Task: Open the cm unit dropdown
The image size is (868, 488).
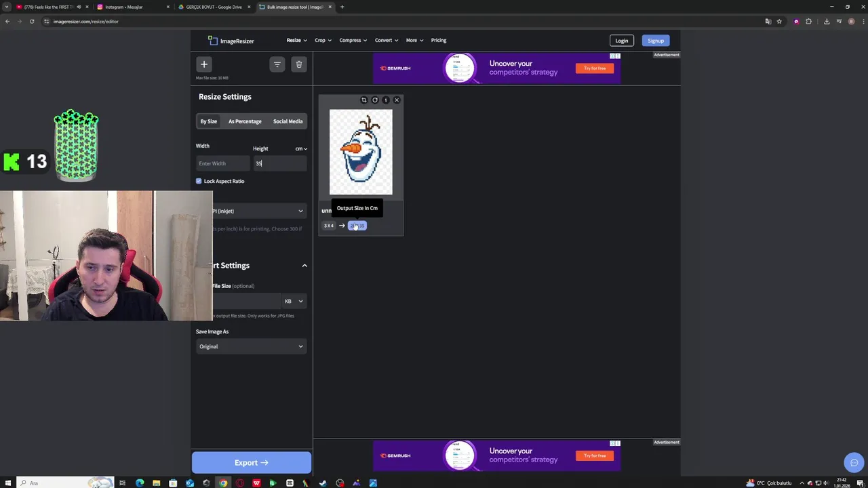Action: 301,148
